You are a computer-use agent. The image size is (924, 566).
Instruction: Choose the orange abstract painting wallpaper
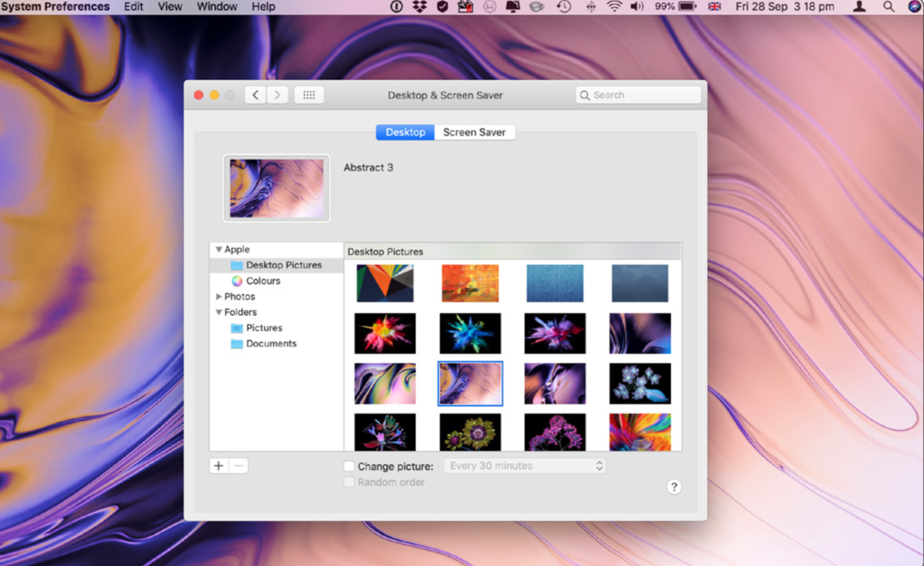[470, 283]
